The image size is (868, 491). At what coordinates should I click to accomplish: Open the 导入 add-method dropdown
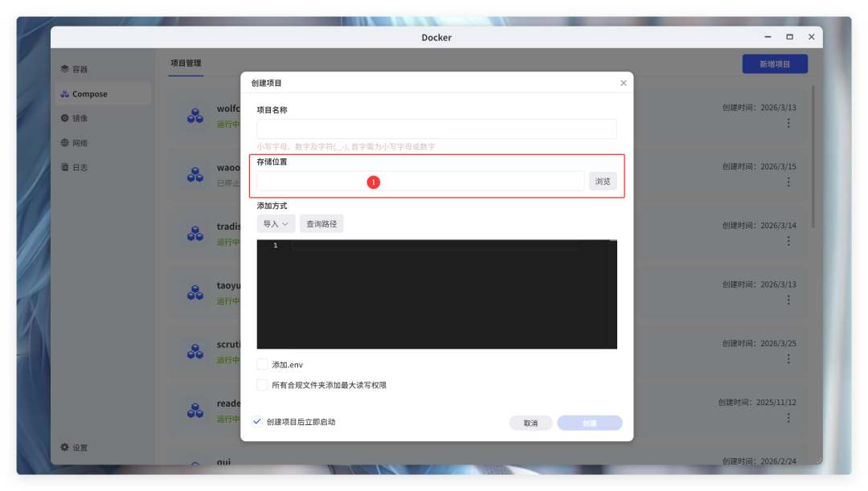276,223
